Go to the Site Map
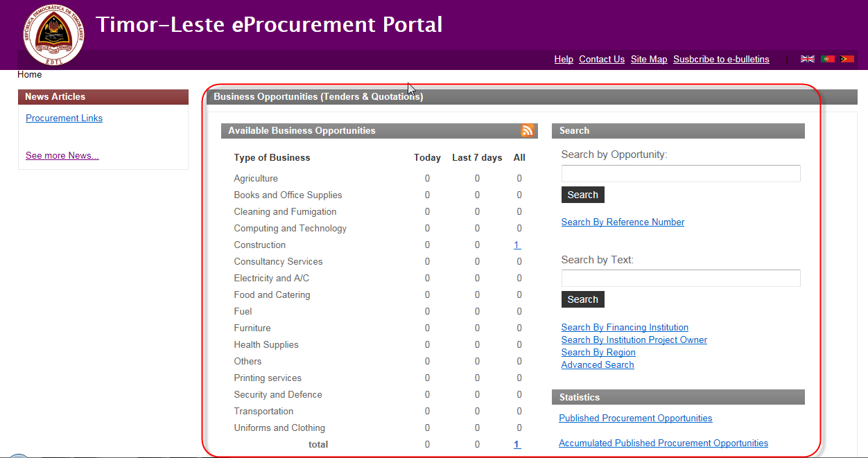This screenshot has width=868, height=458. 649,60
